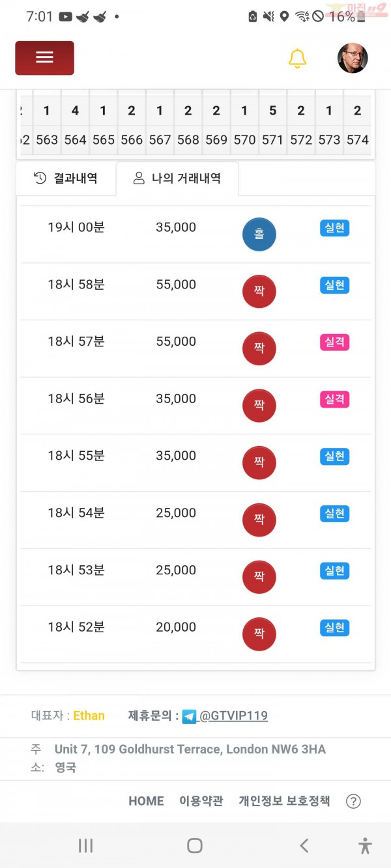Screen dimensions: 391x868
Task: Open the 개인정보 보호정책 link
Action: point(284,801)
